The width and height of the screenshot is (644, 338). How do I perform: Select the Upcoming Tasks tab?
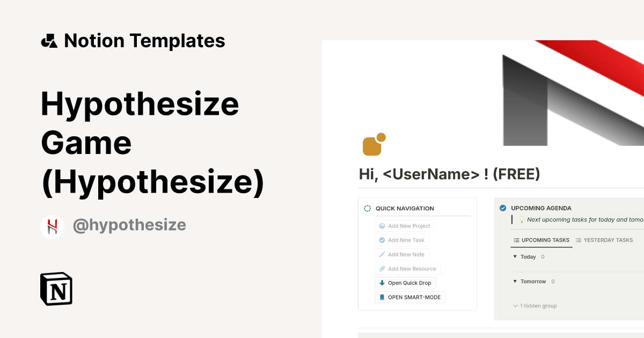coord(541,240)
